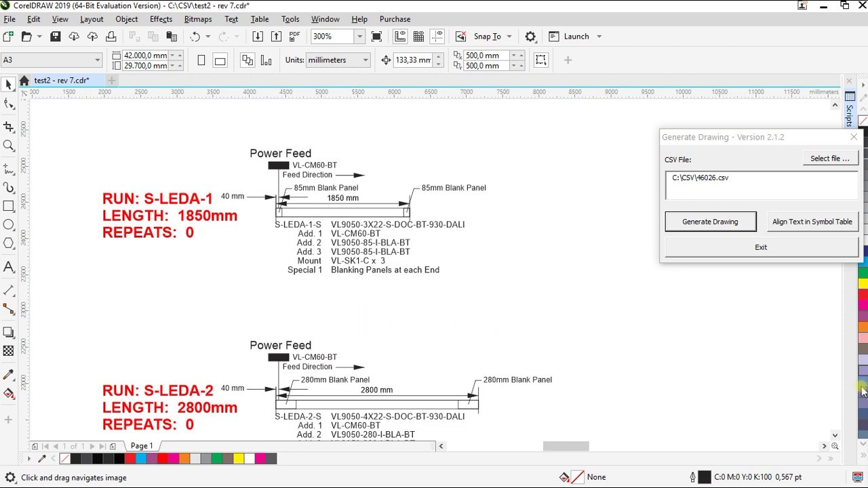Toggle Snap off
868x488 pixels.
point(460,37)
